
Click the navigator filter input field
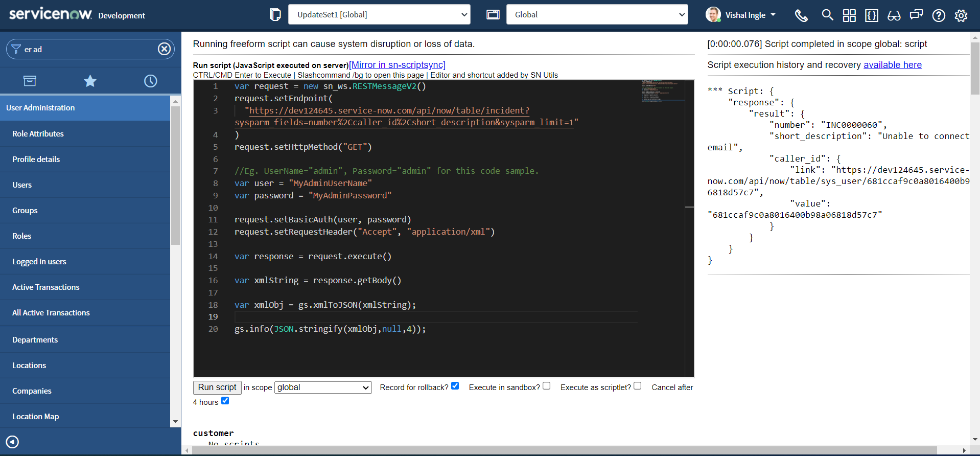89,49
